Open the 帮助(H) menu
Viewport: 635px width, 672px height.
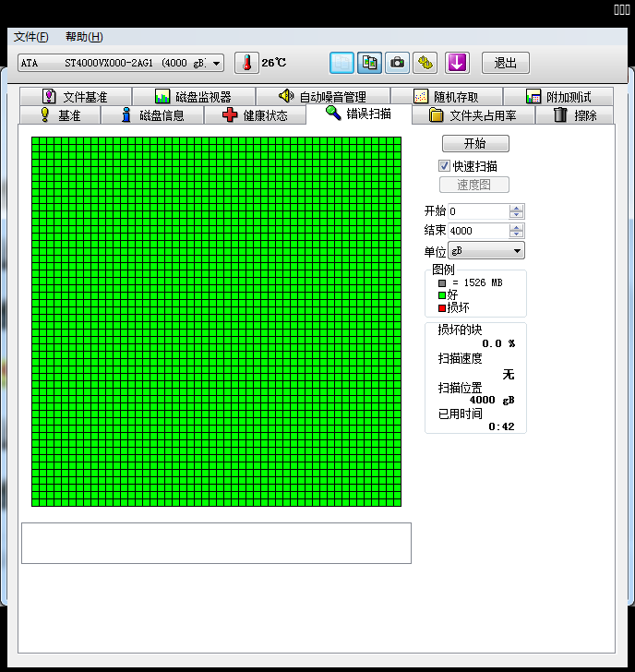pyautogui.click(x=84, y=37)
